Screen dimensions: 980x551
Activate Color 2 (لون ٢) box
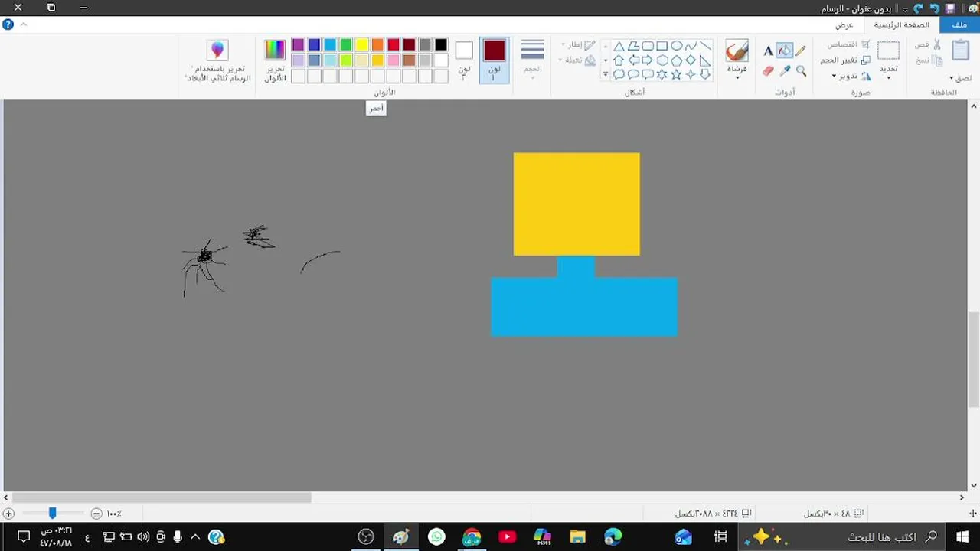(x=464, y=60)
